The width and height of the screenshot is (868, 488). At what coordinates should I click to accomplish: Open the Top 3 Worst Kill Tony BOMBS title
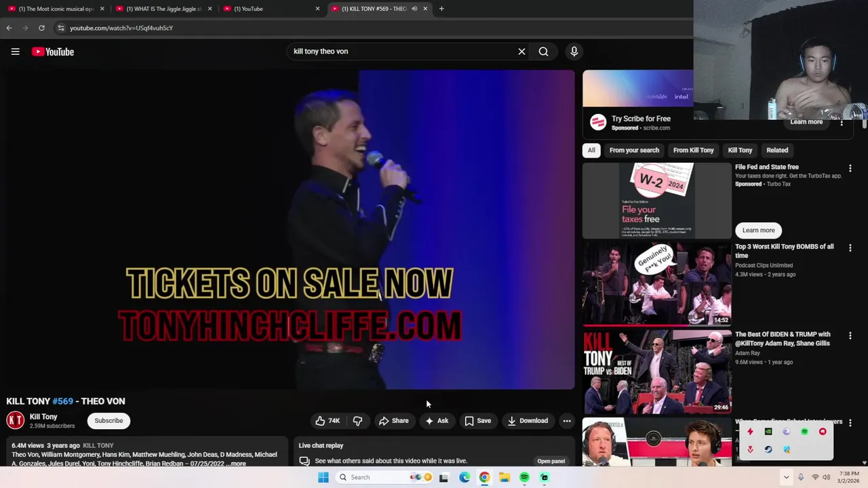coord(785,251)
